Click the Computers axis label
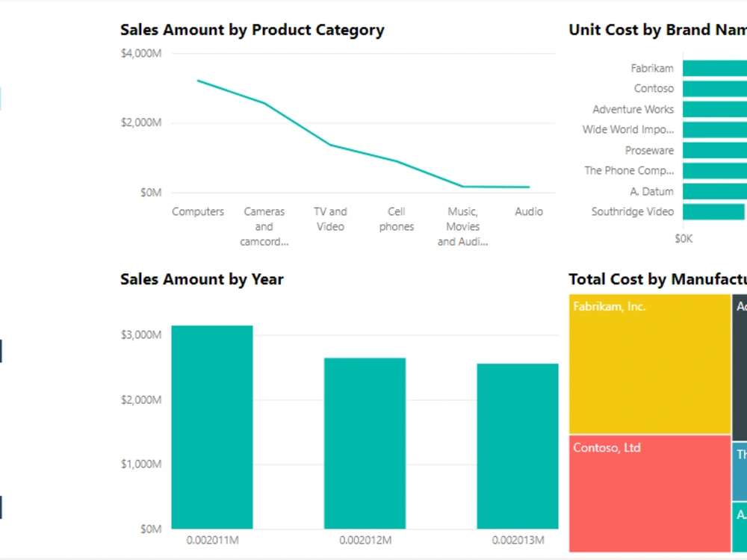 pos(197,211)
